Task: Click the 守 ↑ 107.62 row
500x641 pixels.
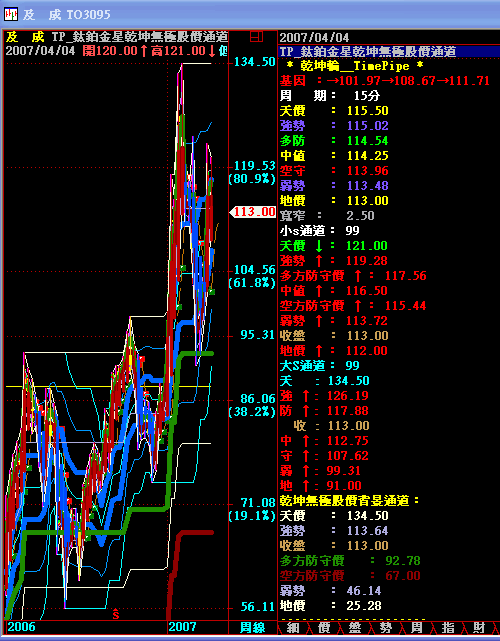Action: click(324, 455)
